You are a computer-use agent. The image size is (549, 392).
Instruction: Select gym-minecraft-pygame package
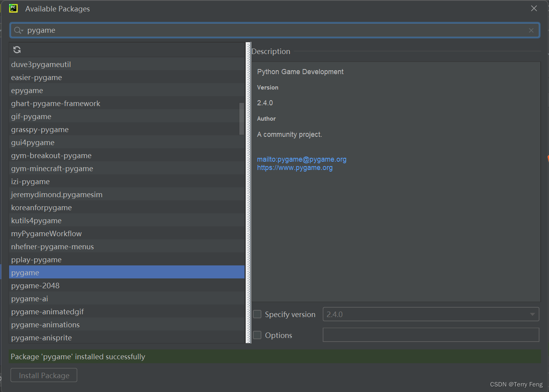(x=127, y=168)
